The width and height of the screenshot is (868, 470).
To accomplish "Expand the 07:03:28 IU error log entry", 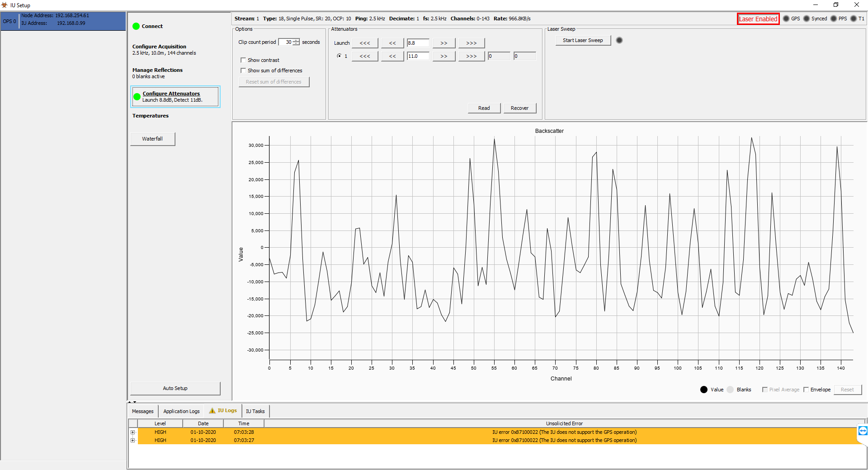I will 132,432.
